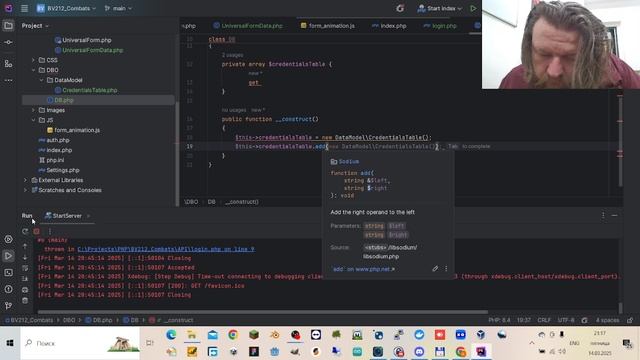Screen dimensions: 640x360
Task: Select form_animation.js in project tree
Action: tap(77, 130)
